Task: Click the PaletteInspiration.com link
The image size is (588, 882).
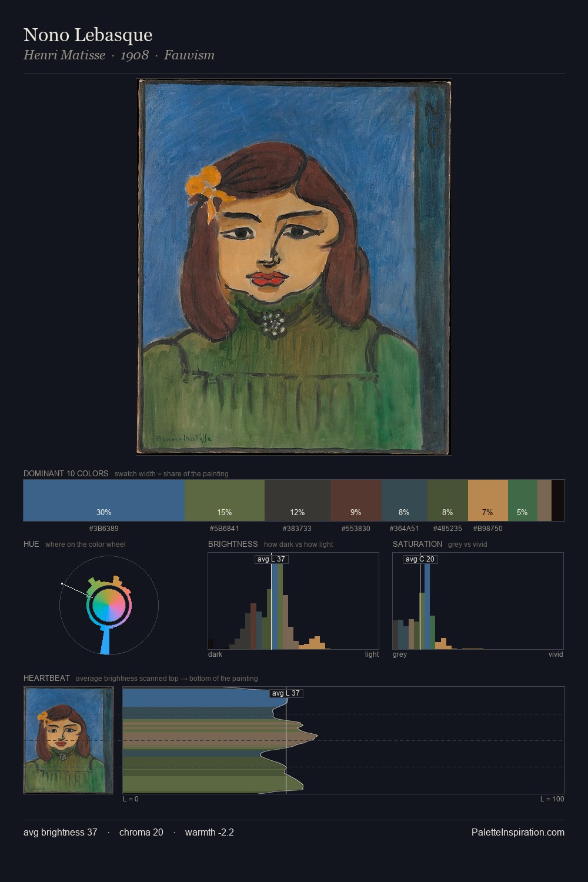Action: click(518, 832)
